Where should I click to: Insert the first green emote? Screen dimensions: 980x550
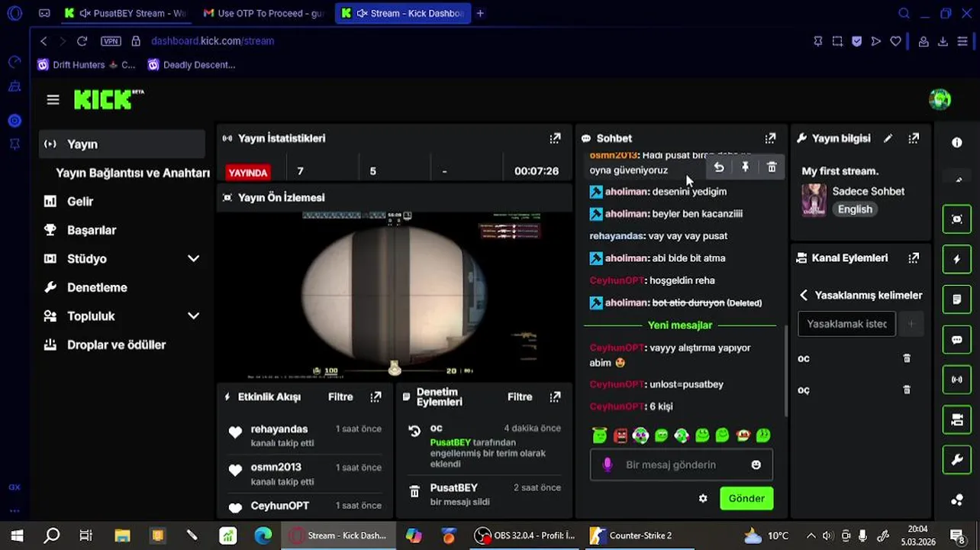600,435
